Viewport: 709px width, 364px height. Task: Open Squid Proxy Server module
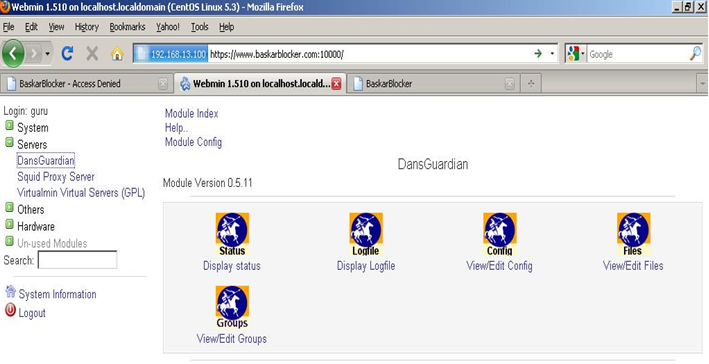[x=56, y=177]
